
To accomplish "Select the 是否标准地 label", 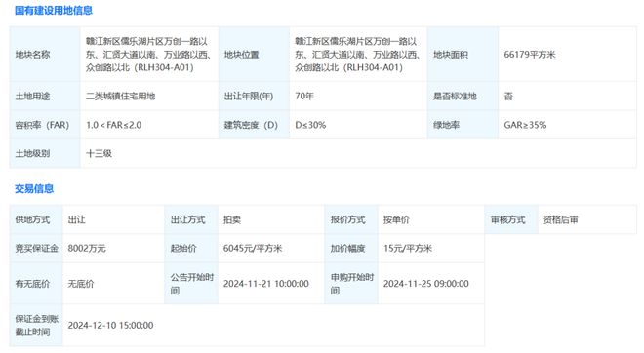I will (455, 97).
